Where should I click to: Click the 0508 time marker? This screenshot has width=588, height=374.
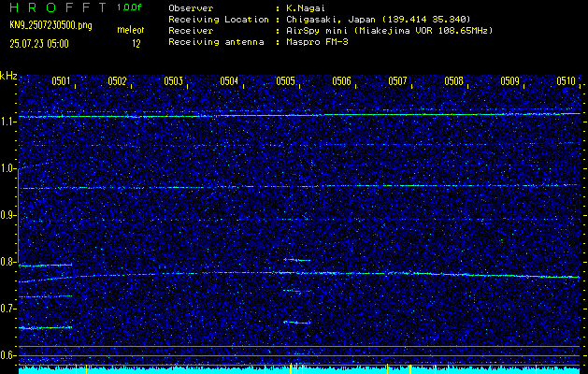point(453,81)
